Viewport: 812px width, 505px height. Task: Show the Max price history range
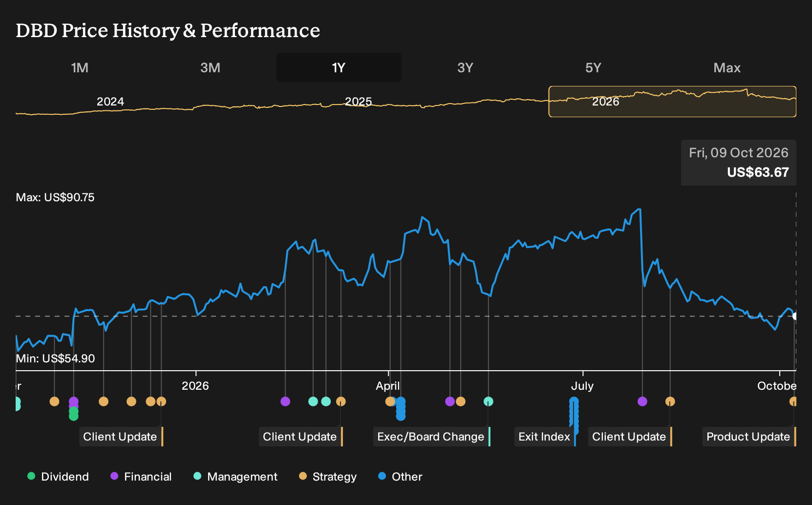coord(727,67)
